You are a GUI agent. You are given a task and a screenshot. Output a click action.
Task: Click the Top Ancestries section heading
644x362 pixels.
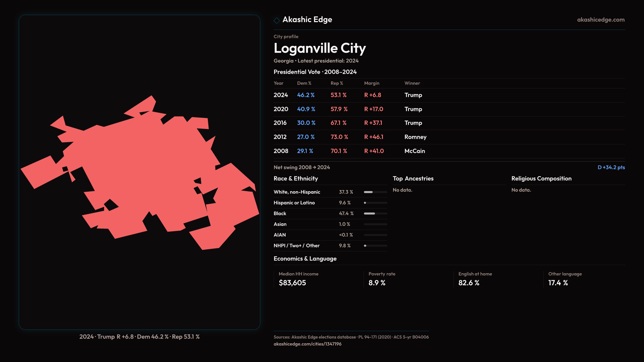pyautogui.click(x=413, y=179)
